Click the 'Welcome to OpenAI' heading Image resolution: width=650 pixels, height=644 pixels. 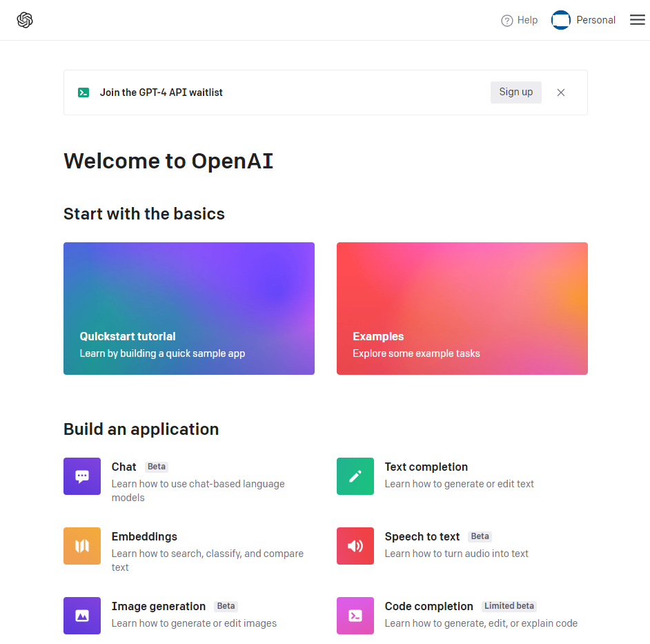click(168, 161)
